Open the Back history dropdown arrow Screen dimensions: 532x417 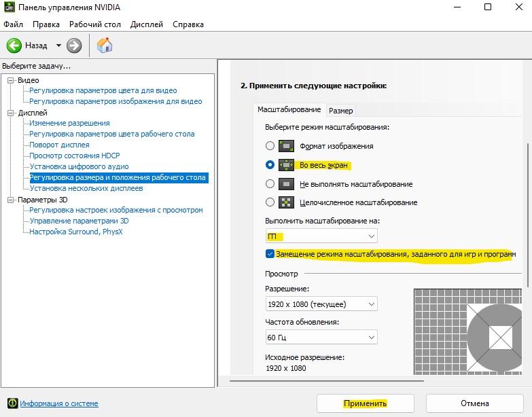[58, 46]
